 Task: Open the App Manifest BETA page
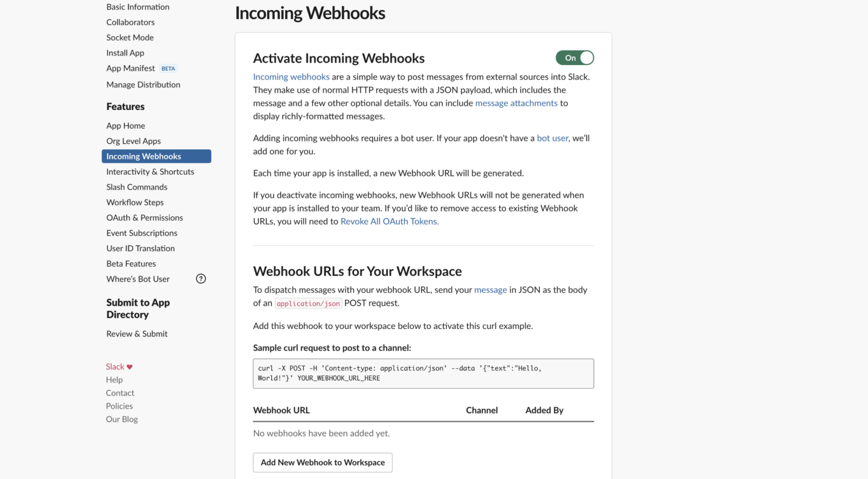tap(131, 68)
